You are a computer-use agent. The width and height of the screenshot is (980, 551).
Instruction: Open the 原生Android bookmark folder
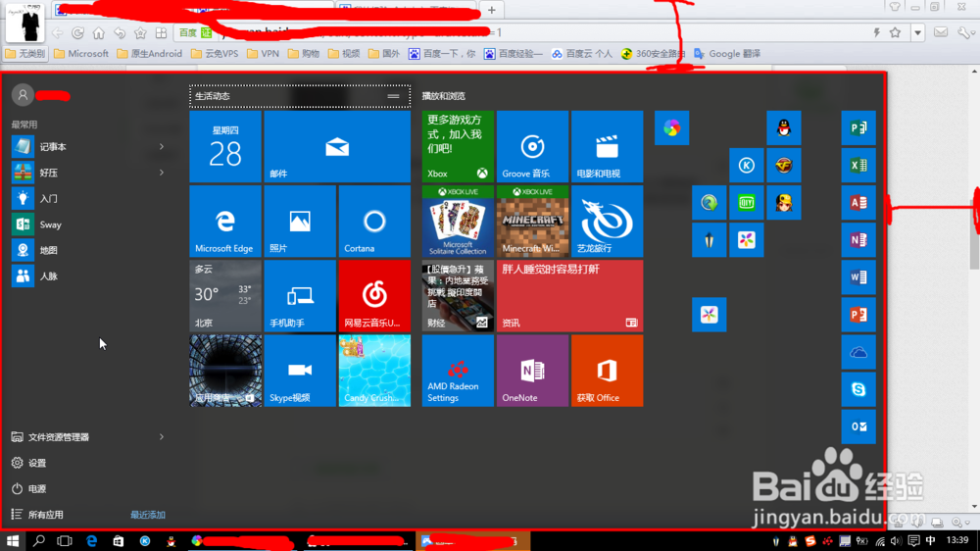tap(149, 54)
